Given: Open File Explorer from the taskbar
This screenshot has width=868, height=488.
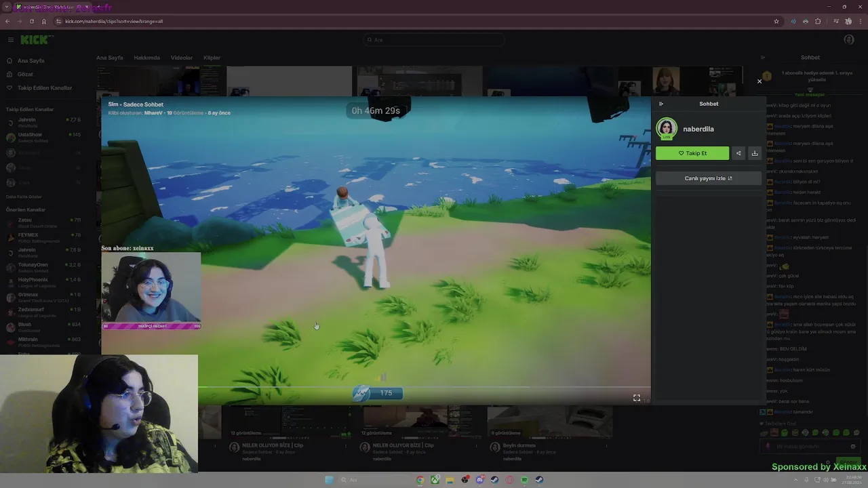Looking at the screenshot, I should [450, 480].
